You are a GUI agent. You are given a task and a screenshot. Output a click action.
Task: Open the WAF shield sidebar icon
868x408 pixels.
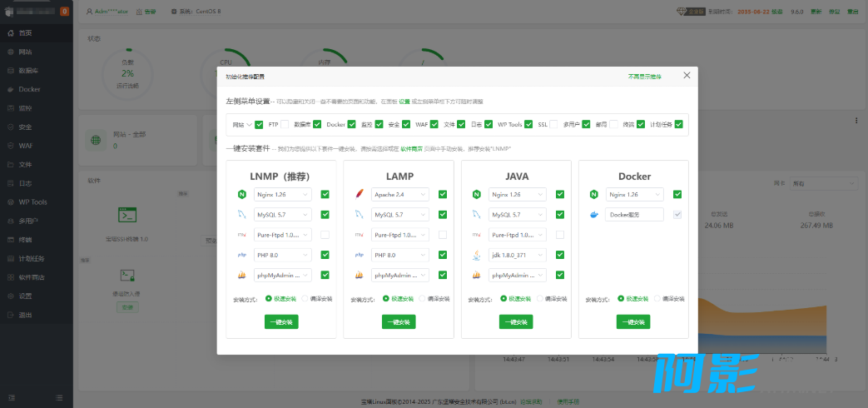pos(11,147)
